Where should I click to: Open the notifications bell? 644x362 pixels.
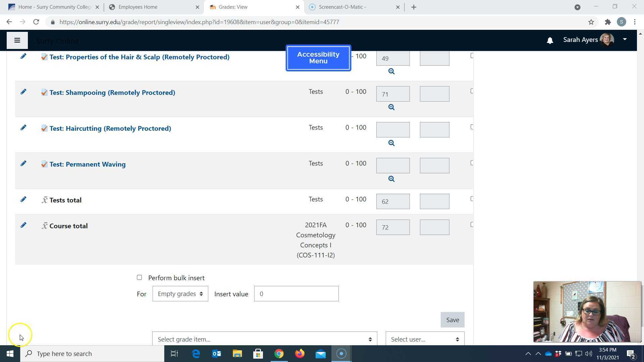pos(550,41)
